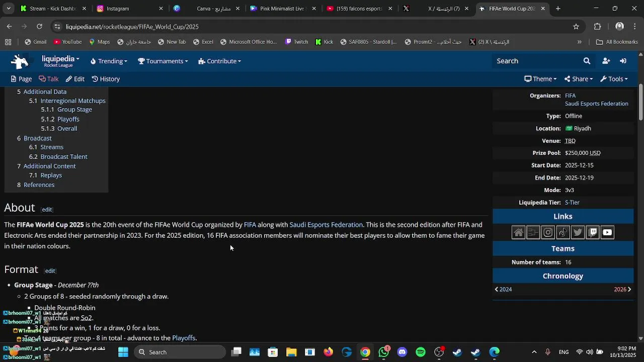The width and height of the screenshot is (644, 362).
Task: Open File Explorer from the taskbar
Action: pos(291,352)
